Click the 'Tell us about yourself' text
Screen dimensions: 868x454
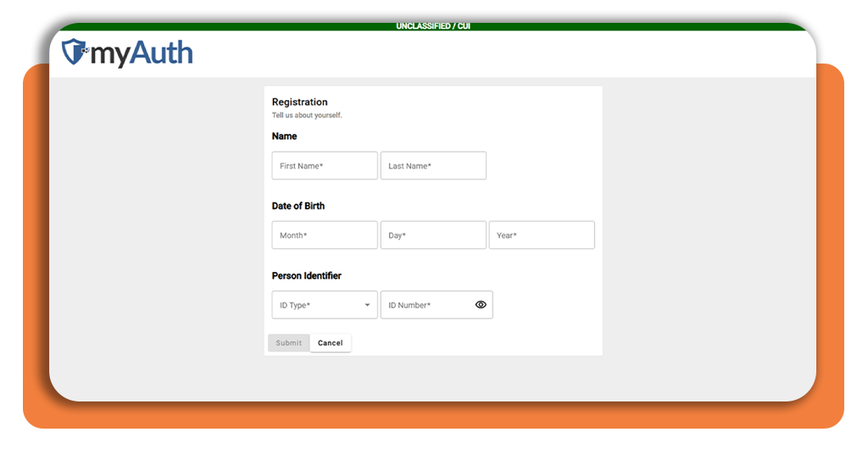tap(307, 115)
